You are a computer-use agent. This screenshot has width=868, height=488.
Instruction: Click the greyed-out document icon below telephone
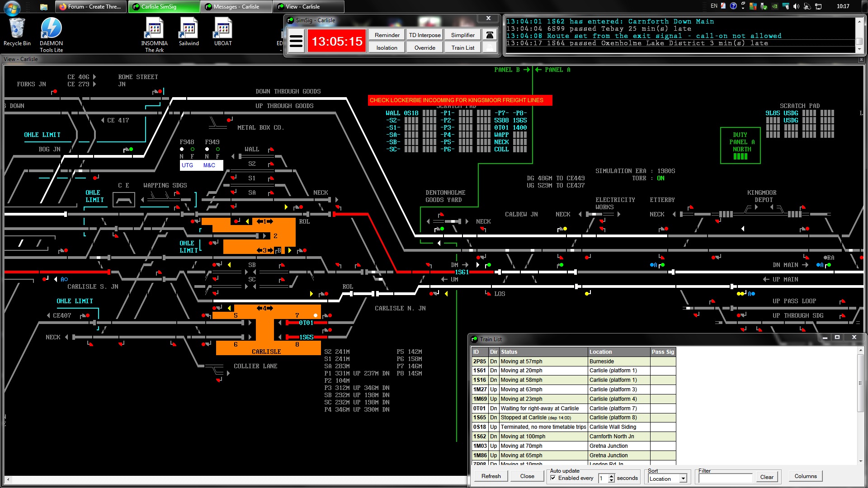[x=490, y=47]
